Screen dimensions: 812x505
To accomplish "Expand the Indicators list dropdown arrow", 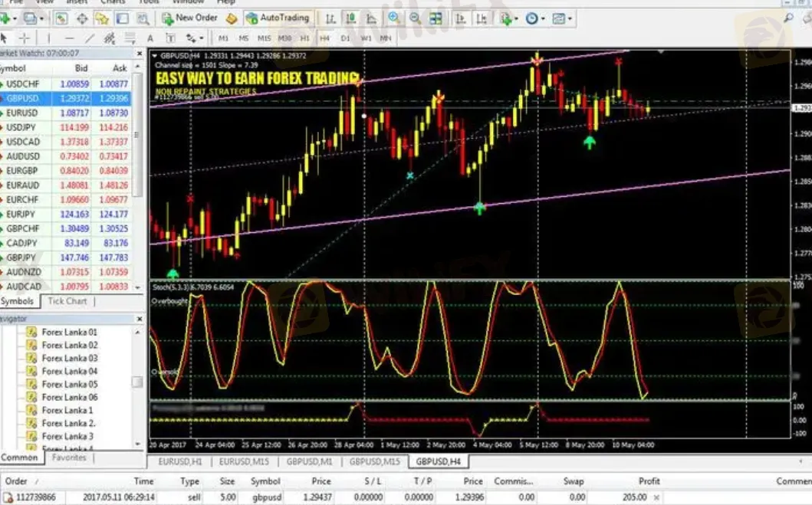I will click(516, 19).
